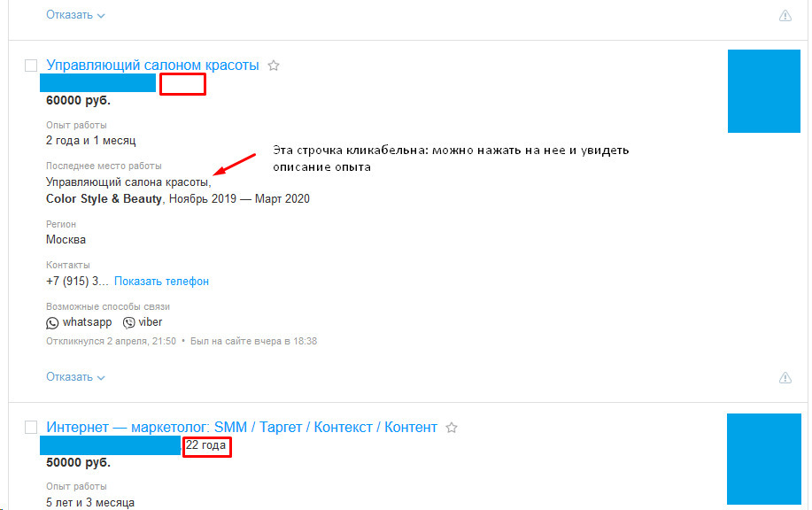Star the Интернет-маркетолог resume
The image size is (812, 510).
coord(452,427)
